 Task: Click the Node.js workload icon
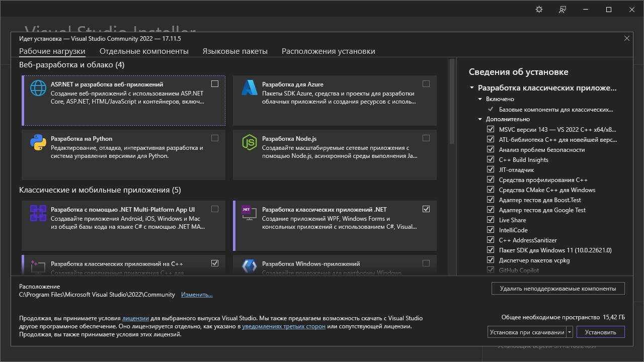[x=250, y=142]
